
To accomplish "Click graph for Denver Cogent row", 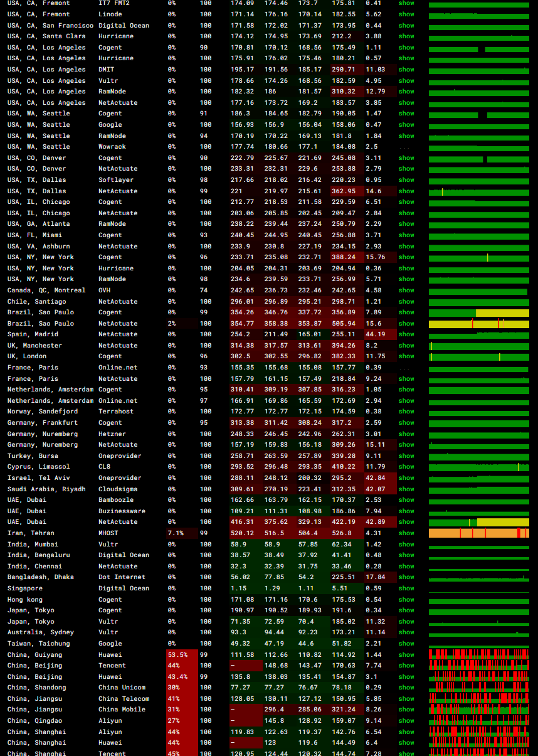I will coord(479,158).
